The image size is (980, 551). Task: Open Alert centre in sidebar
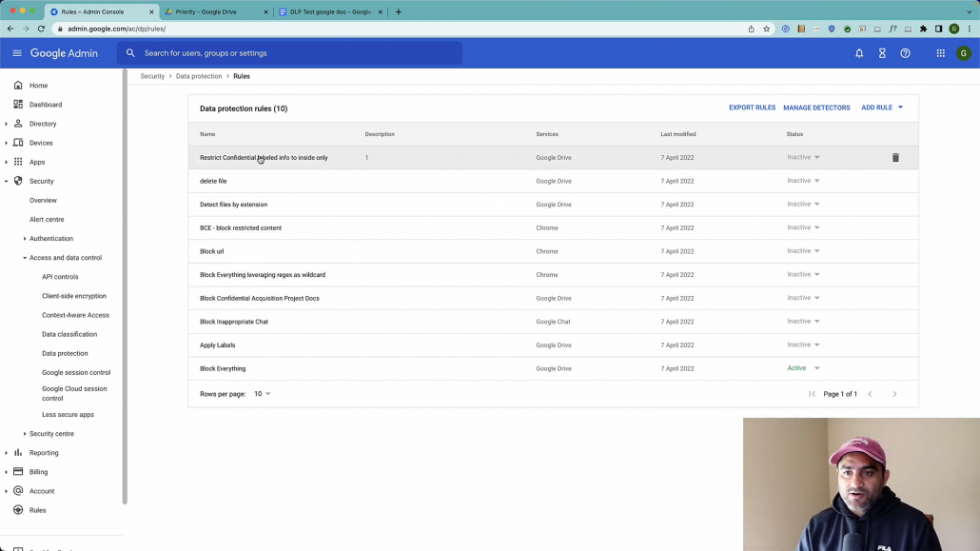[x=47, y=220]
